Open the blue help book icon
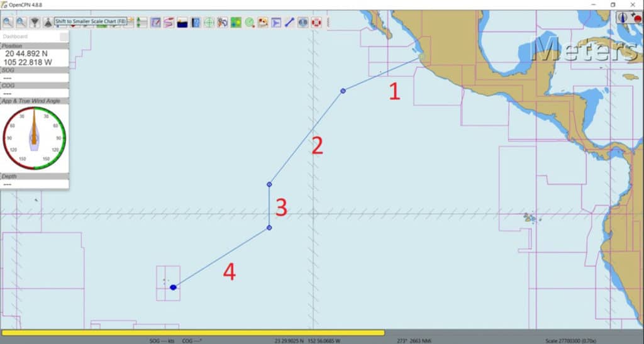The width and height of the screenshot is (644, 344). tap(196, 23)
